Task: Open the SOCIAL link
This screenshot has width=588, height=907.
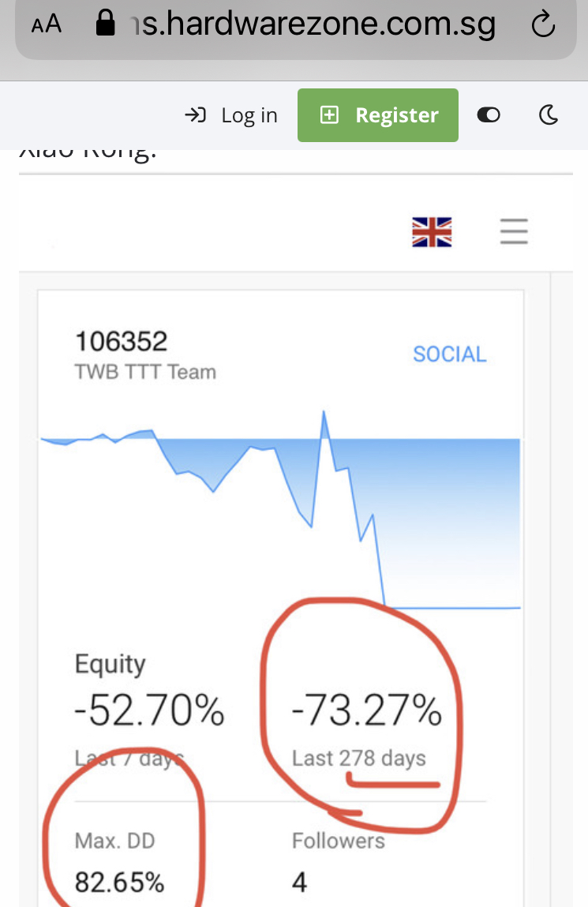Action: tap(450, 354)
